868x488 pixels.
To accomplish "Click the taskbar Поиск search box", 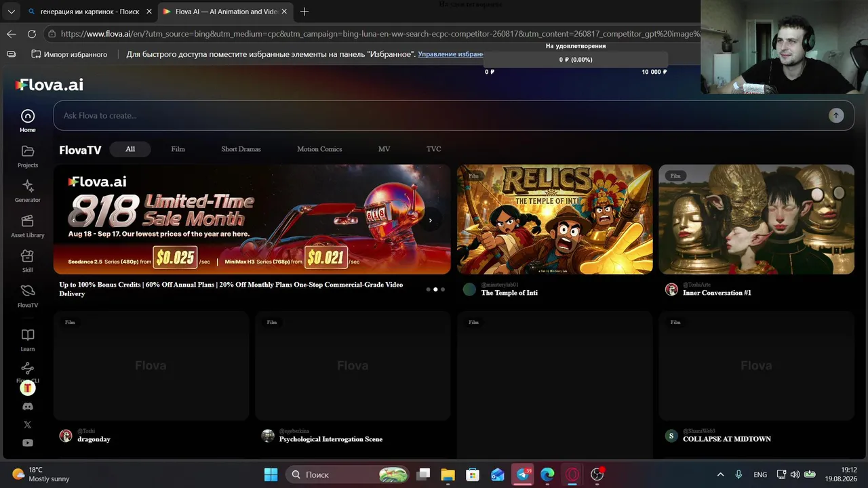I will click(x=348, y=474).
